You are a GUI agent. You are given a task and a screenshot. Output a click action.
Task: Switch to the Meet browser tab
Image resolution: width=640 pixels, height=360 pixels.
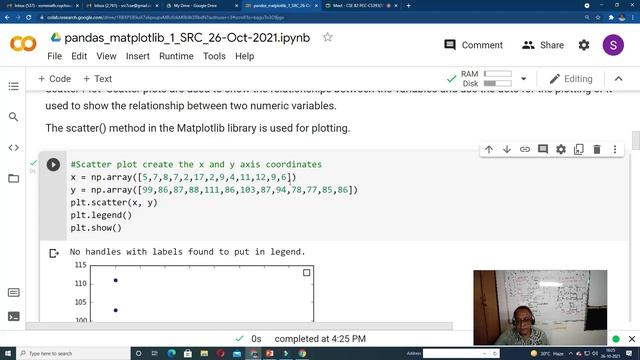click(361, 6)
